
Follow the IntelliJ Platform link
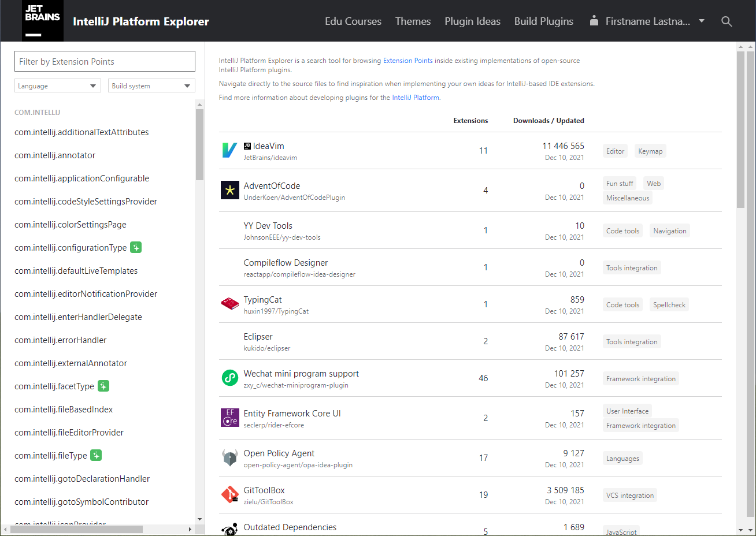point(416,98)
